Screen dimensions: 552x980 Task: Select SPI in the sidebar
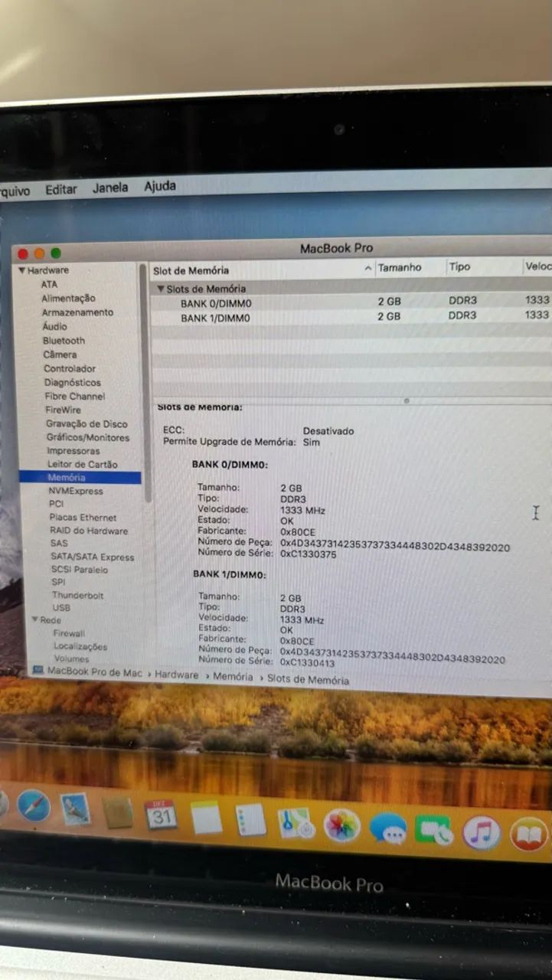pyautogui.click(x=59, y=582)
